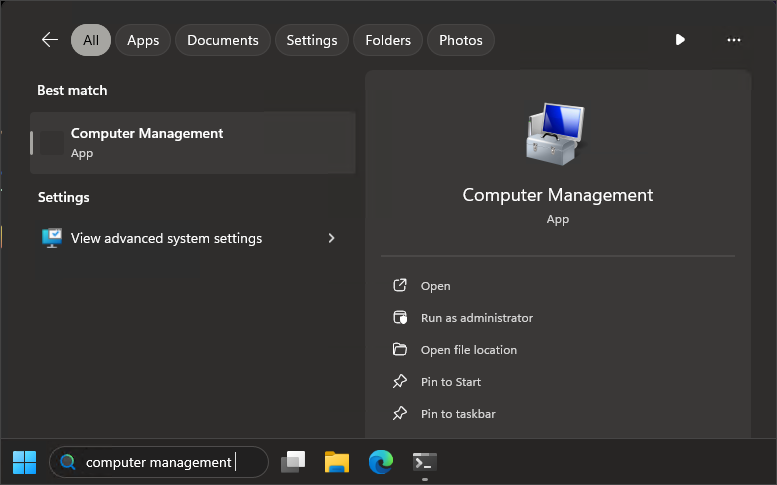The image size is (777, 485).
Task: Launch File Explorer from the taskbar
Action: (x=336, y=462)
